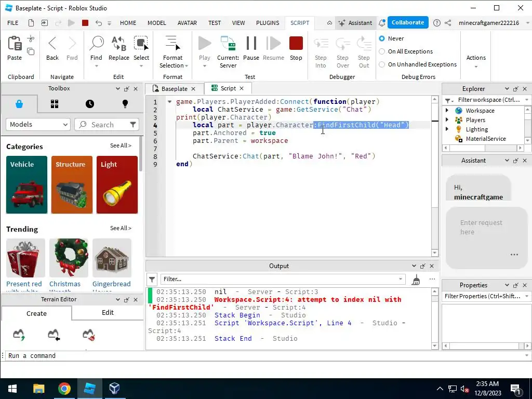Click Trending See All link

(121, 228)
